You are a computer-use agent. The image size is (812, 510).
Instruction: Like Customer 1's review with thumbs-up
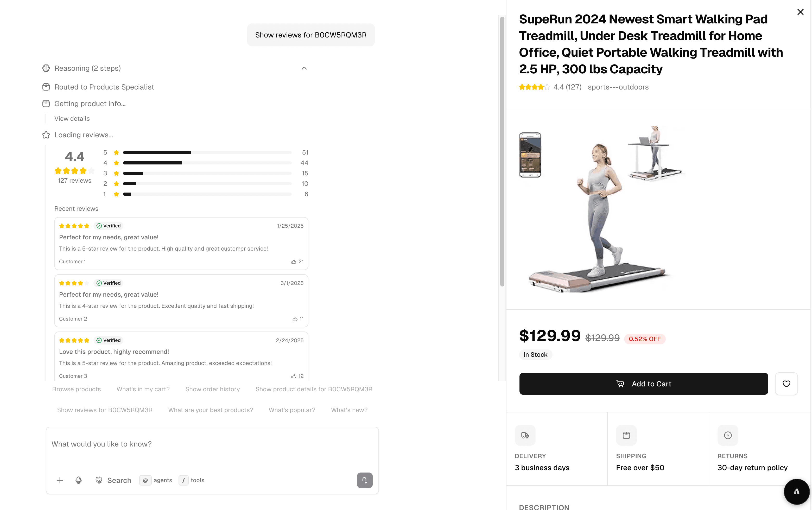pos(294,261)
